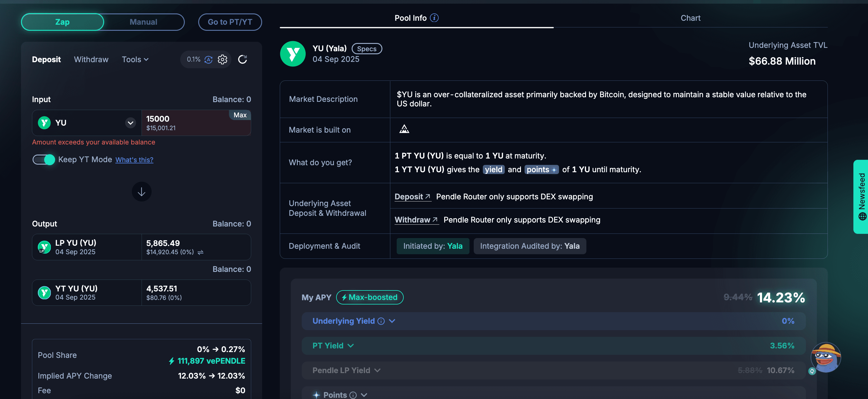The width and height of the screenshot is (868, 399).
Task: Click the LP output amount 5,865.49
Action: pos(163,243)
